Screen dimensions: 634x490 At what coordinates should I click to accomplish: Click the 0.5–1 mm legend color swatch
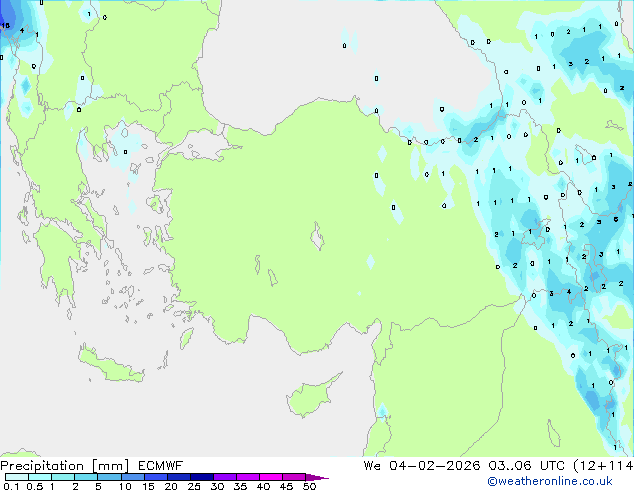[x=40, y=477]
